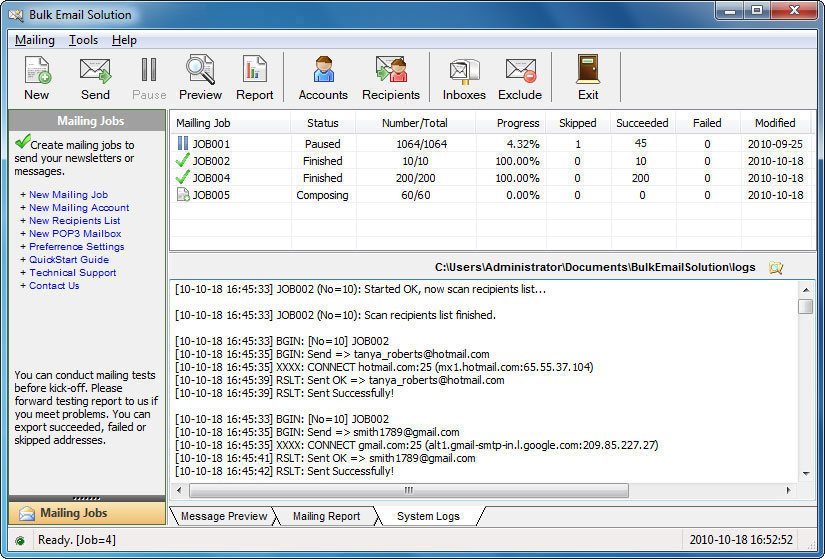Click the Ready. [Job=4] status text
This screenshot has height=559, width=825.
(77, 540)
